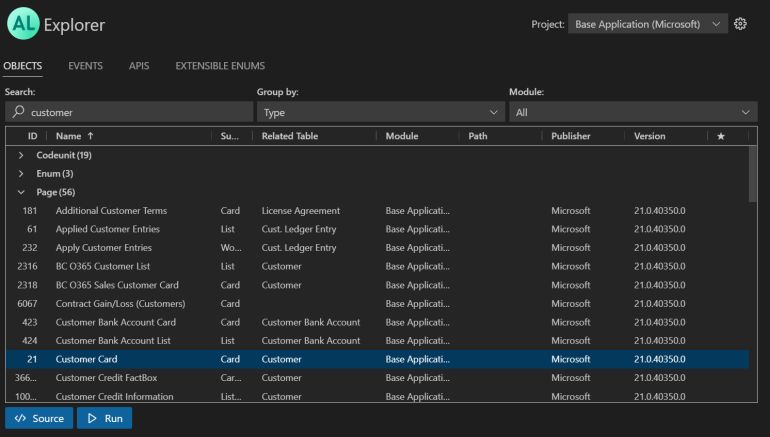This screenshot has height=437, width=770.
Task: Switch to the Events tab
Action: coord(85,66)
